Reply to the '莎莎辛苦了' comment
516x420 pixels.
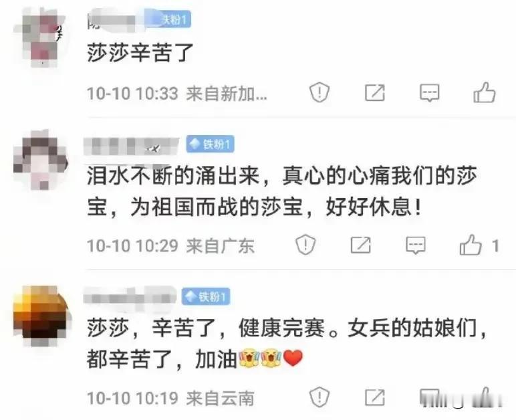tap(430, 93)
